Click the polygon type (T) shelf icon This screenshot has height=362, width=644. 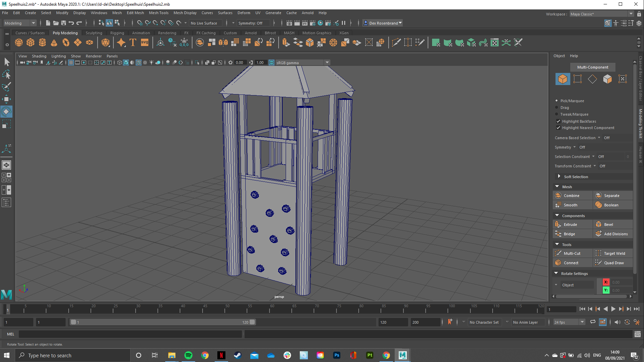[133, 43]
